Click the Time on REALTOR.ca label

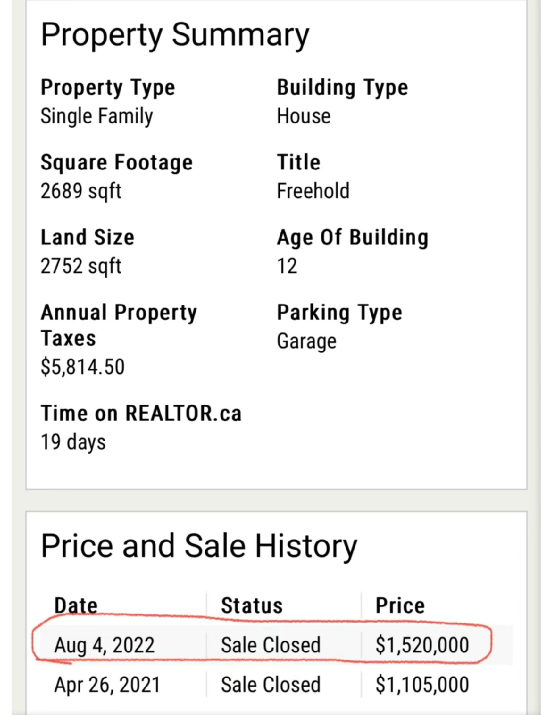141,413
